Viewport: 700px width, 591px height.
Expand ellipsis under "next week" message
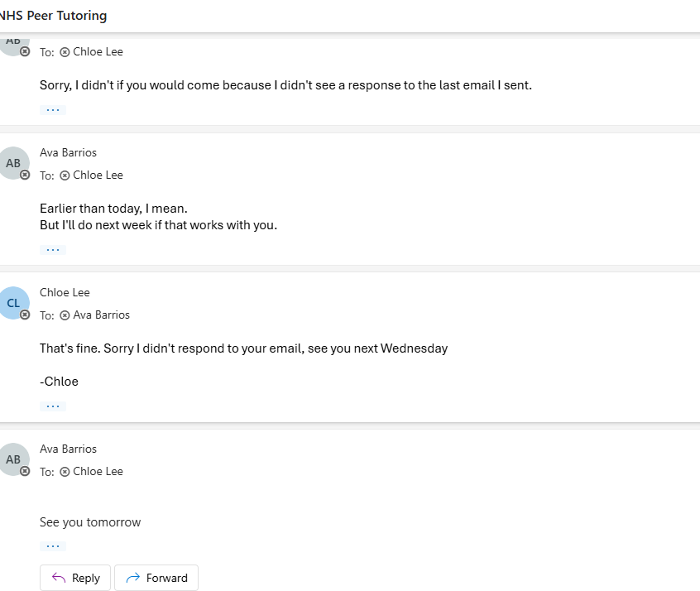[53, 250]
